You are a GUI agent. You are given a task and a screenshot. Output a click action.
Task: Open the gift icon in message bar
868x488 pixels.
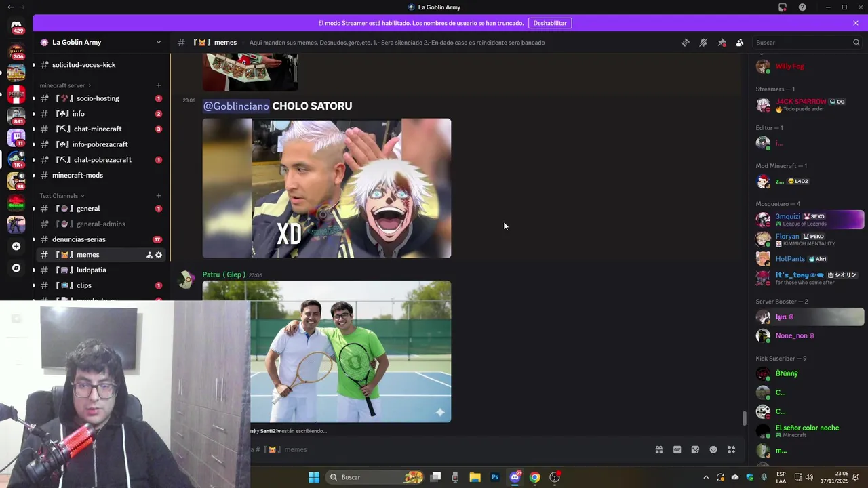pyautogui.click(x=658, y=449)
